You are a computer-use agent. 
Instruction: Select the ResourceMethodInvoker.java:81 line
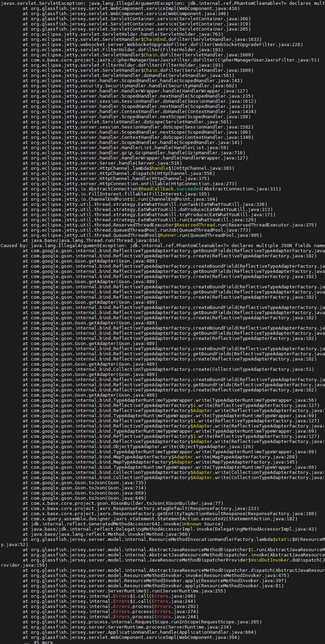pos(153,586)
